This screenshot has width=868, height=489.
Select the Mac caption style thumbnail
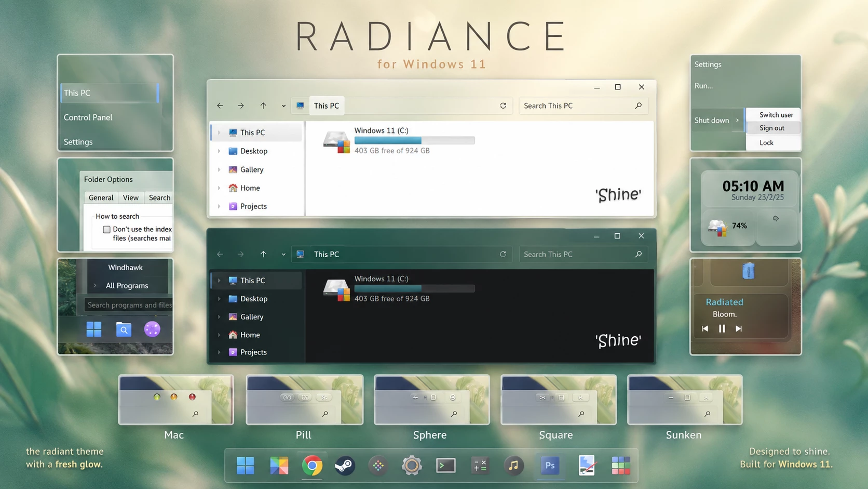176,400
